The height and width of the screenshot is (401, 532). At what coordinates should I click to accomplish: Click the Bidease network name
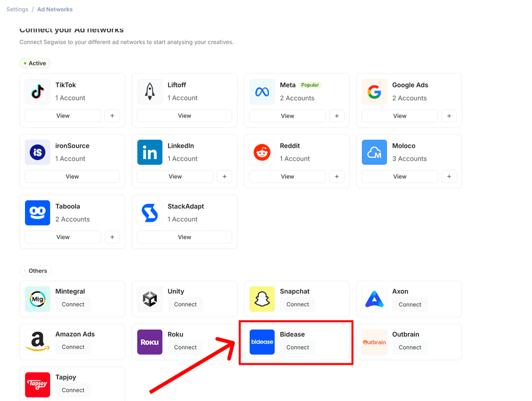(x=292, y=334)
